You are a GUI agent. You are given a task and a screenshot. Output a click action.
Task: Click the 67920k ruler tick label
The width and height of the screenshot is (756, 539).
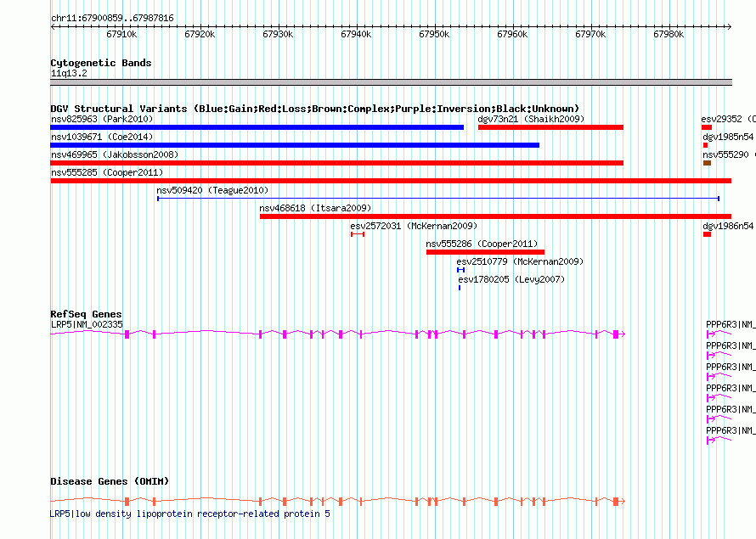point(200,34)
